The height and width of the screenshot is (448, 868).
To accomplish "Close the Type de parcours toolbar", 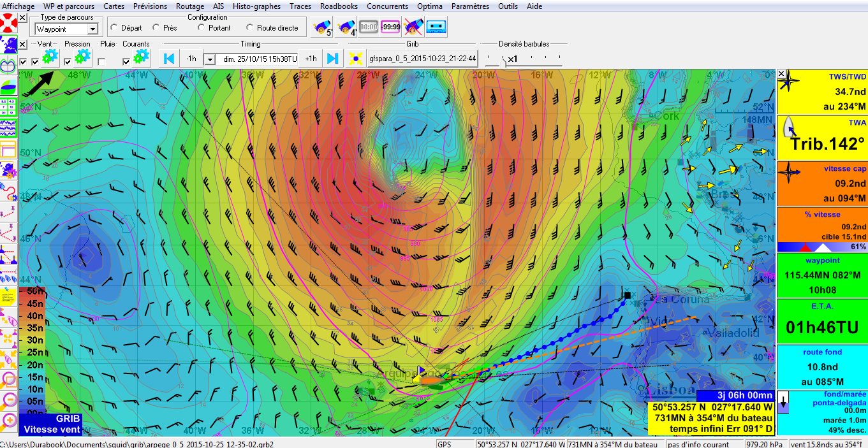I will tap(23, 18).
